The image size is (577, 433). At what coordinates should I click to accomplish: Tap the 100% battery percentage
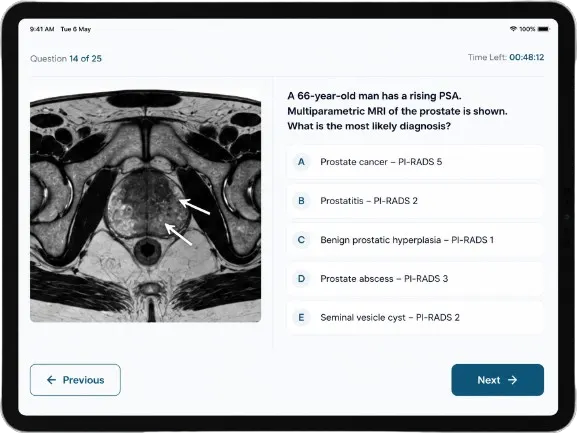pos(527,29)
